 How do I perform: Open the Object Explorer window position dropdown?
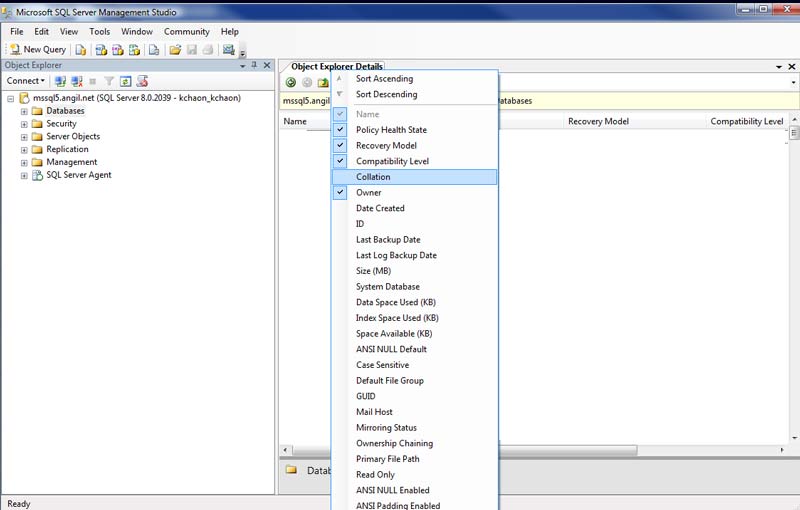coord(243,66)
